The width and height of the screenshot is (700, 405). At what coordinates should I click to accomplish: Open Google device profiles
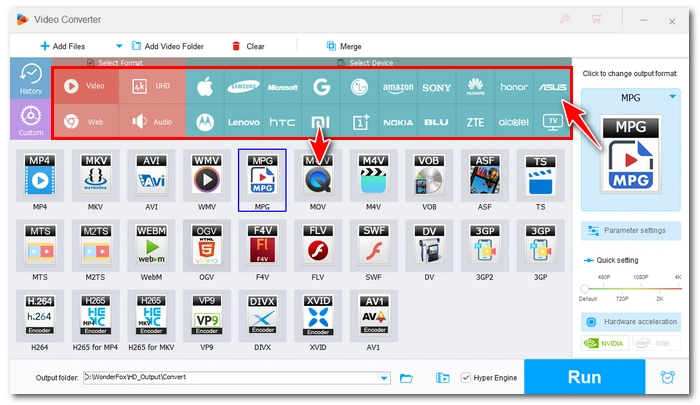point(321,87)
